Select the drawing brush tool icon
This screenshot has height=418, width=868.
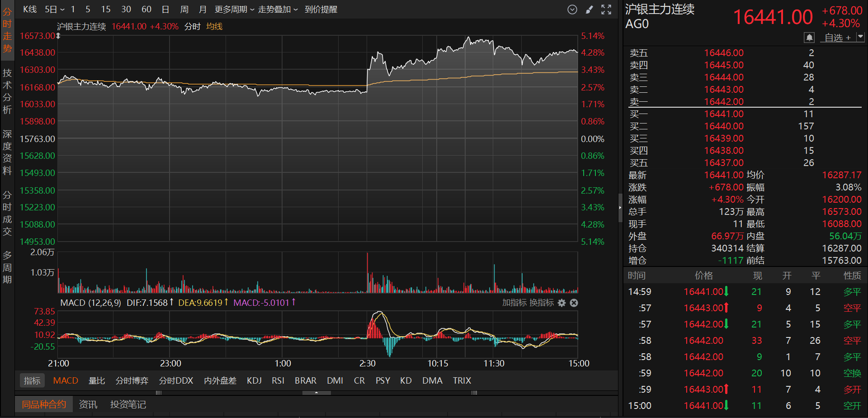click(x=589, y=9)
